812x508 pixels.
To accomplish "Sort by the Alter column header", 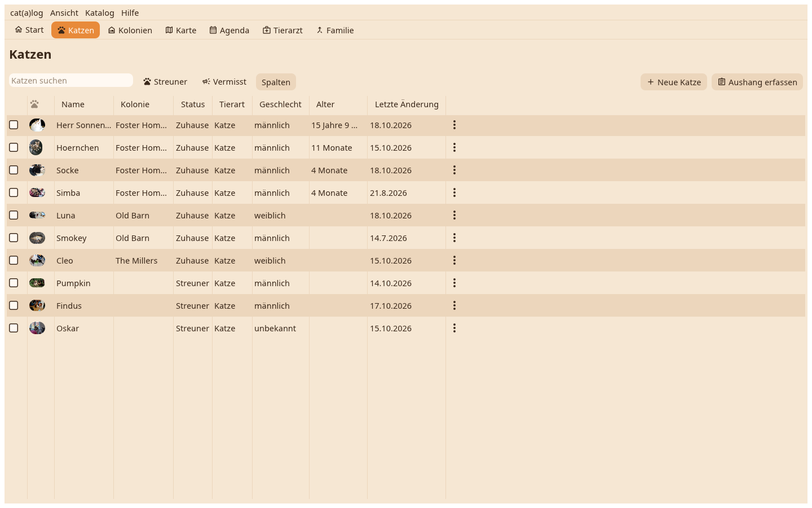I will (x=338, y=104).
